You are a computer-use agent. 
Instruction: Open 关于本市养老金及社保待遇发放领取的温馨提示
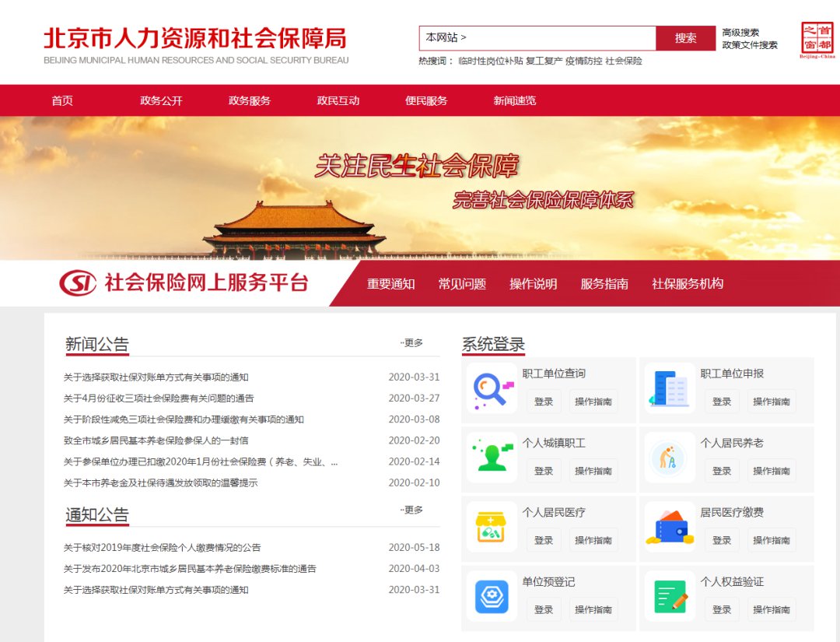click(x=160, y=482)
